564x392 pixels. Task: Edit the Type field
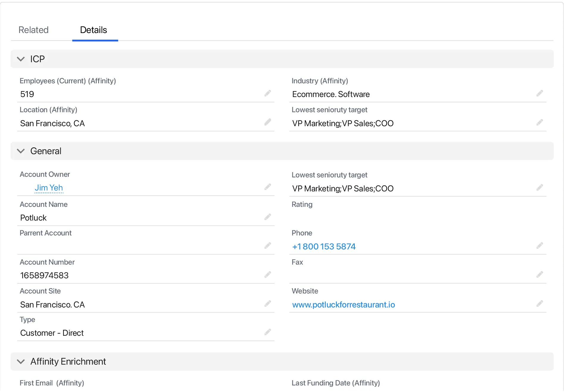tap(268, 332)
